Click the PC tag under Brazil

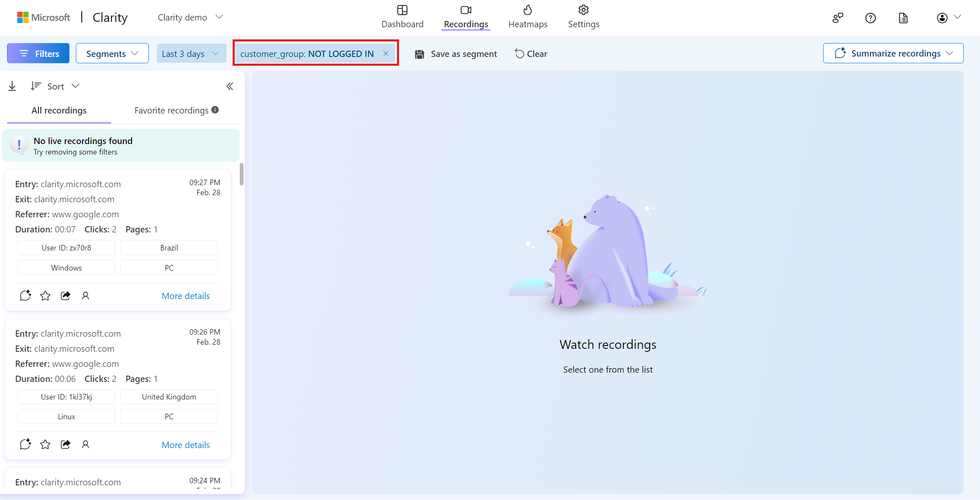[x=169, y=268]
